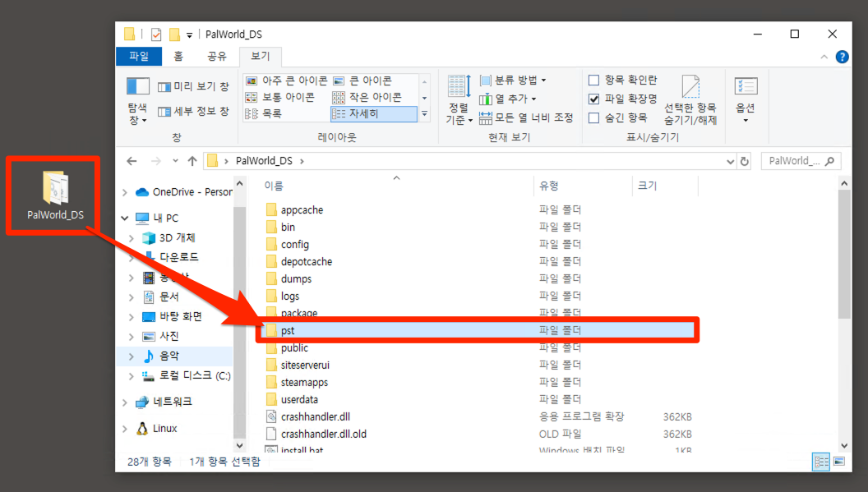Image resolution: width=868 pixels, height=492 pixels.
Task: Expand the layout gallery more arrow
Action: pos(425,114)
